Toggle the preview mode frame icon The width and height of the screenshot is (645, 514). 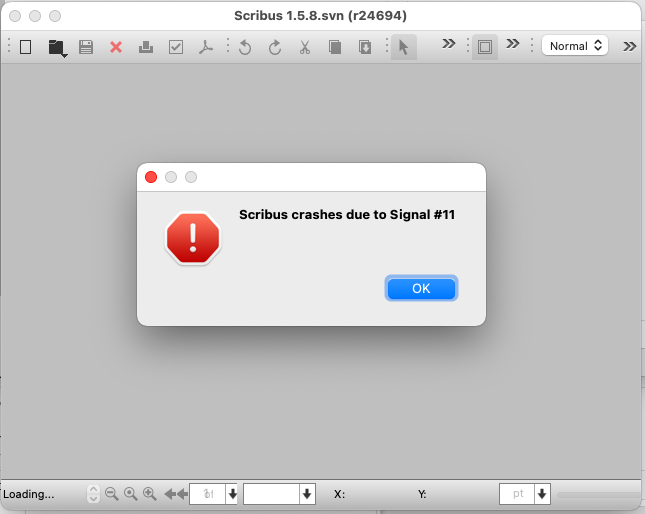point(485,47)
